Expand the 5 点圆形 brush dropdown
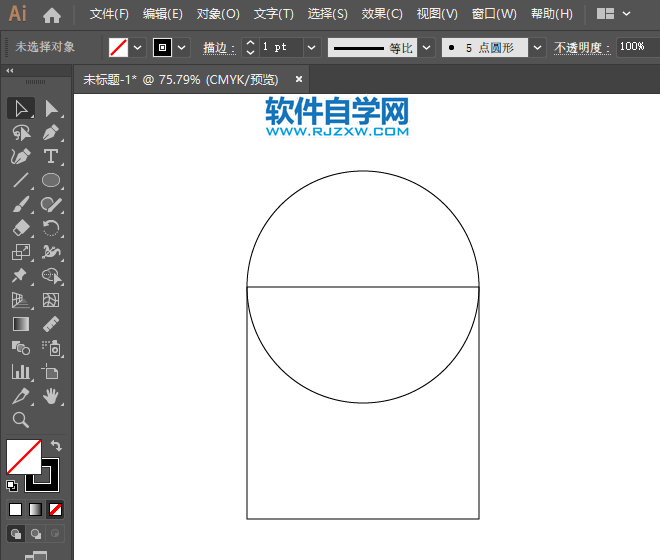 pos(537,47)
